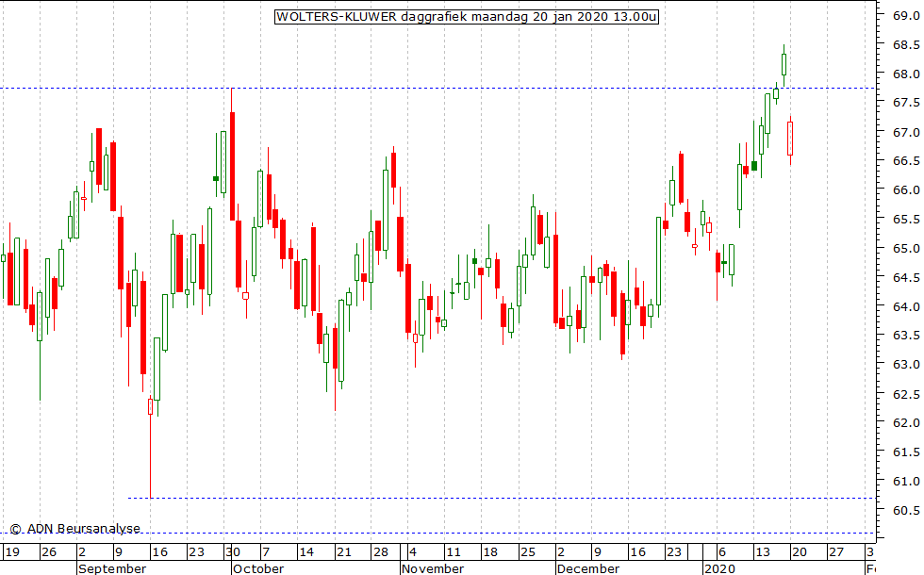Viewport: 924px width, 575px height.
Task: Click the 61.5 price axis label
Action: pyautogui.click(x=906, y=452)
